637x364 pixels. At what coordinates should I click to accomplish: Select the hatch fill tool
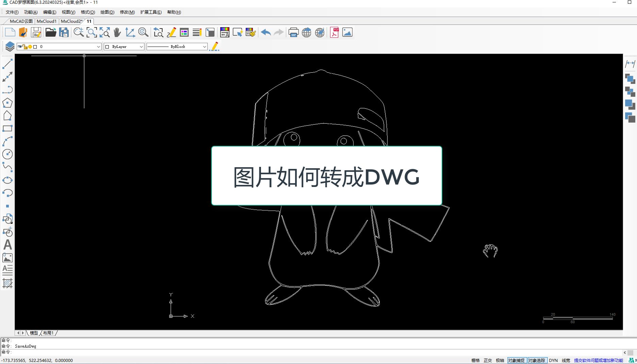click(7, 283)
